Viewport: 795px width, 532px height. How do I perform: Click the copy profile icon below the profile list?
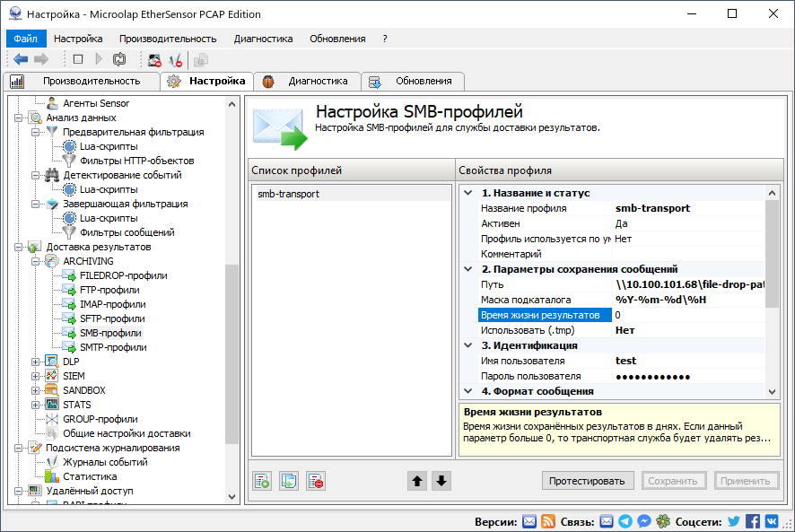[288, 480]
